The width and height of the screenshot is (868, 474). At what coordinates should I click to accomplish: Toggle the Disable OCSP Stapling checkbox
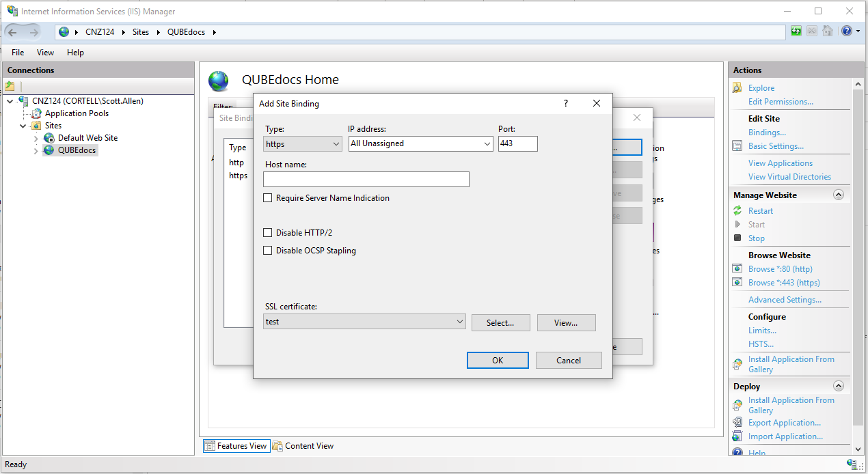pyautogui.click(x=268, y=251)
